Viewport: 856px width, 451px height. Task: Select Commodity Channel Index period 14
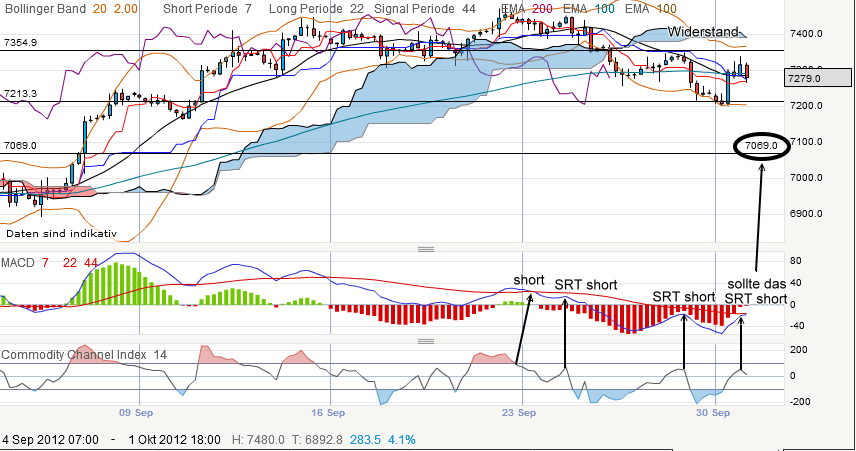coord(160,354)
